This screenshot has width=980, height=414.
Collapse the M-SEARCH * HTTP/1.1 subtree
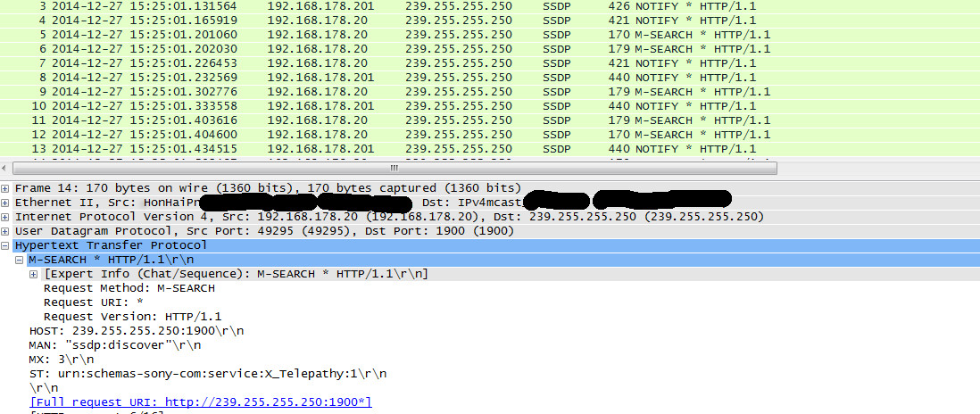pos(20,260)
